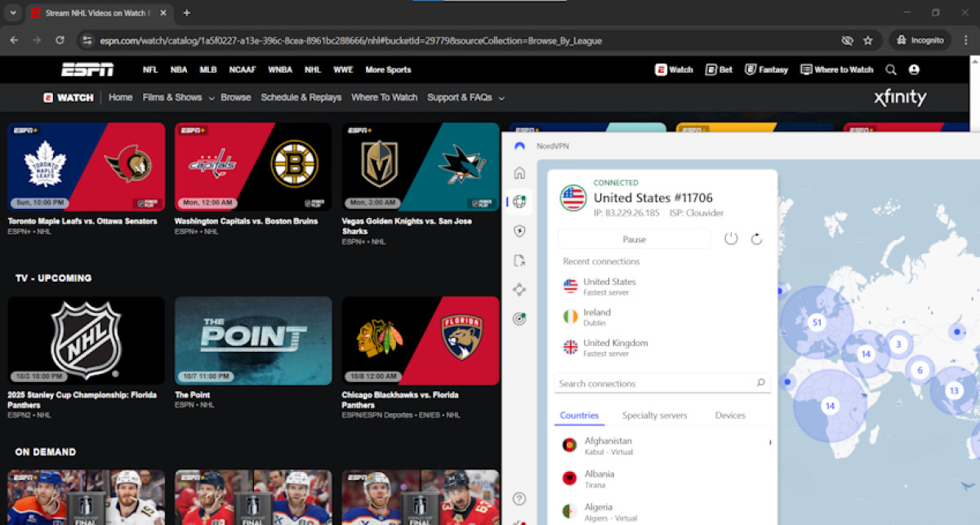Open Capitals vs. Bruins game thumbnail
This screenshot has height=525, width=980.
[x=253, y=167]
